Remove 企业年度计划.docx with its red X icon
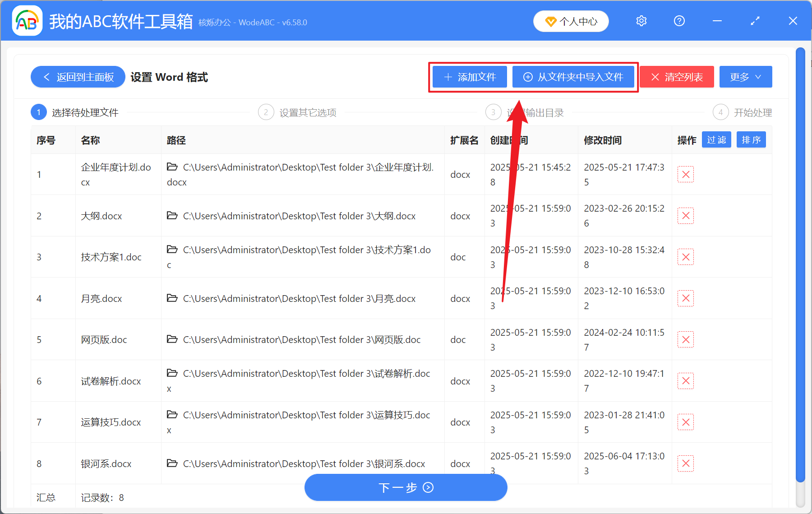The height and width of the screenshot is (514, 812). click(685, 174)
